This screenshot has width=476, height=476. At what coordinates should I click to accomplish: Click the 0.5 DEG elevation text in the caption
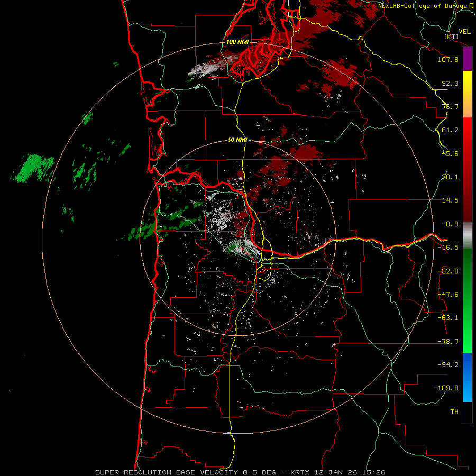coord(259,472)
